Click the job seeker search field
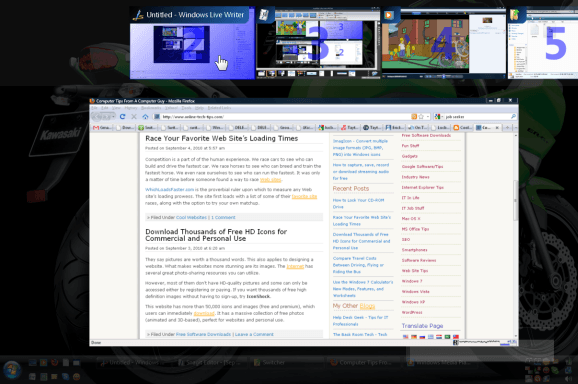The image size is (578, 384). pyautogui.click(x=477, y=116)
